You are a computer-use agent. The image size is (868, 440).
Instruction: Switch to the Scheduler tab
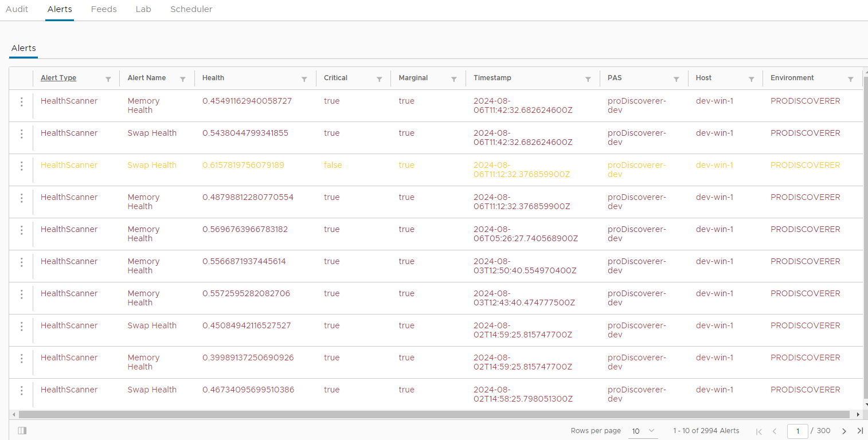click(x=191, y=9)
